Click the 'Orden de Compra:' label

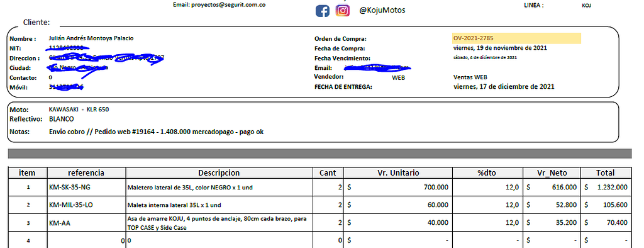340,39
